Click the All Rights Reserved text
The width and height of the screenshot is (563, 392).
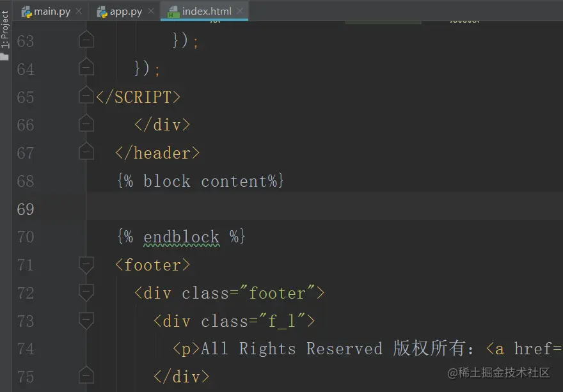coord(292,349)
